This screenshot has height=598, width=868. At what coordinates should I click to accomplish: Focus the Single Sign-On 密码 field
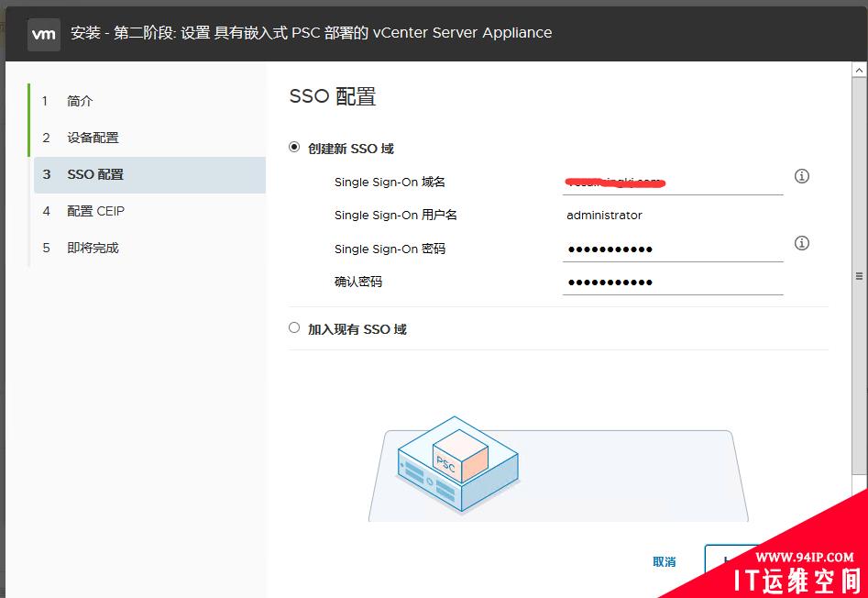[673, 249]
